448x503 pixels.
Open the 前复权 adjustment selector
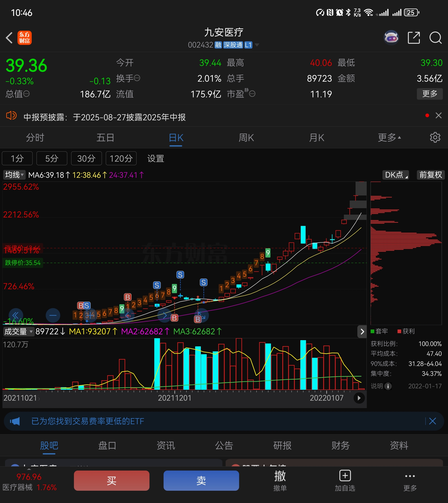(x=431, y=175)
